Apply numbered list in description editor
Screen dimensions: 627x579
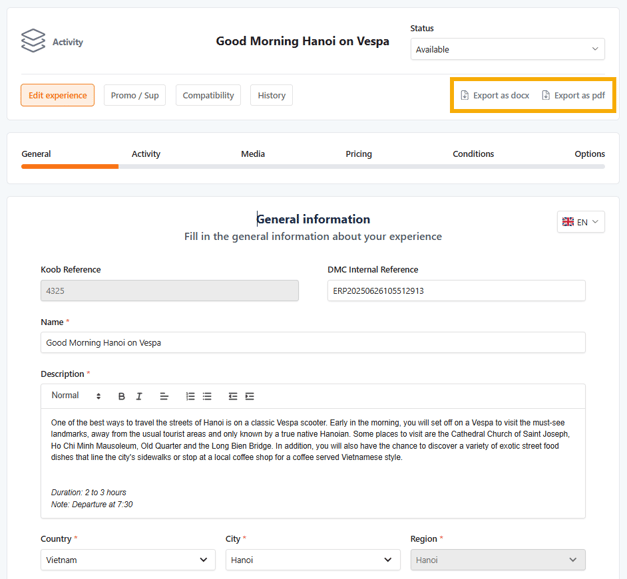pos(190,397)
